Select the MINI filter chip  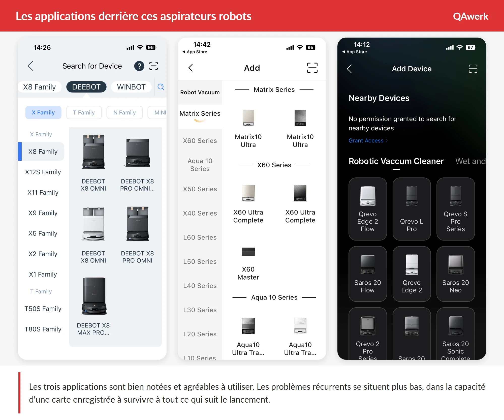[x=157, y=112]
